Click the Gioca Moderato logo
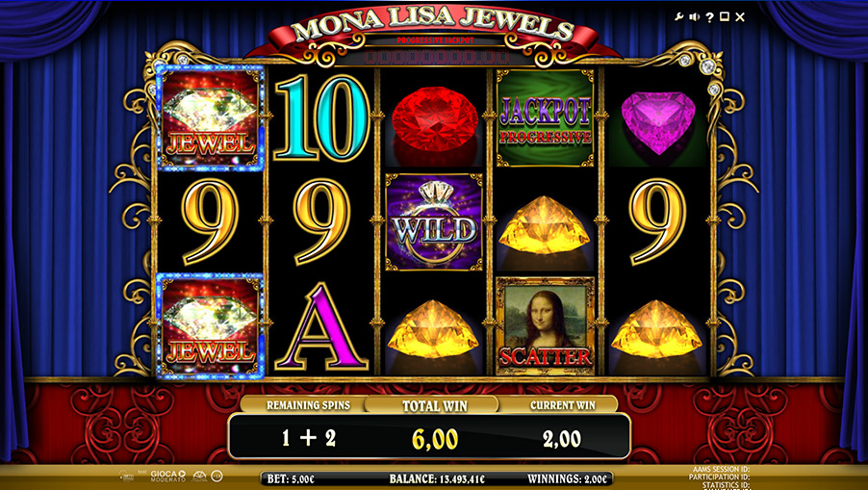868x490 pixels. click(x=168, y=476)
